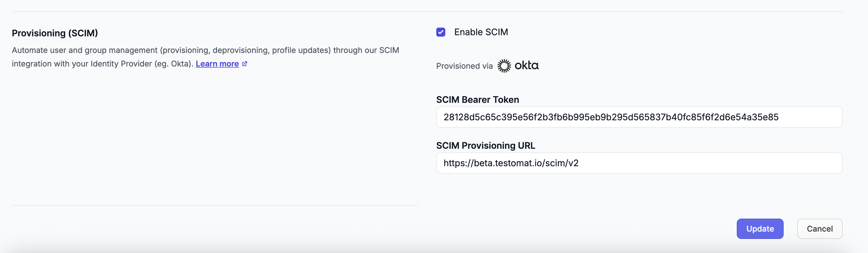Click the checkmark inside the Enable SCIM box
The height and width of the screenshot is (253, 868).
440,32
